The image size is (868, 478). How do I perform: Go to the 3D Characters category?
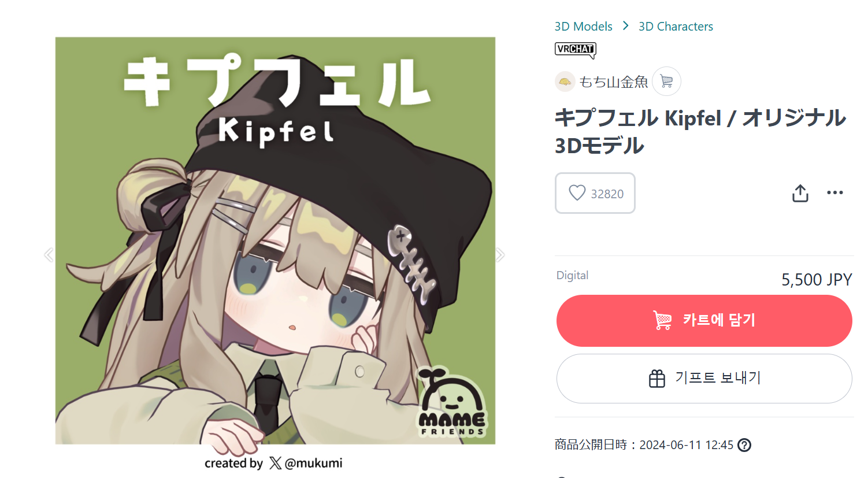click(x=676, y=27)
